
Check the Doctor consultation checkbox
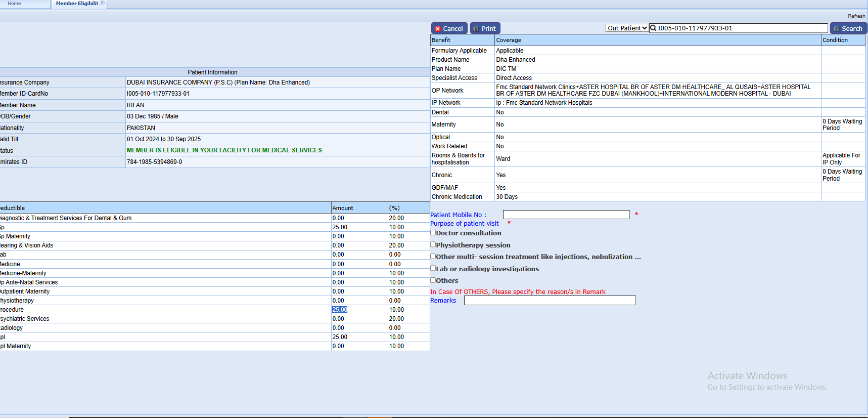[x=433, y=233]
